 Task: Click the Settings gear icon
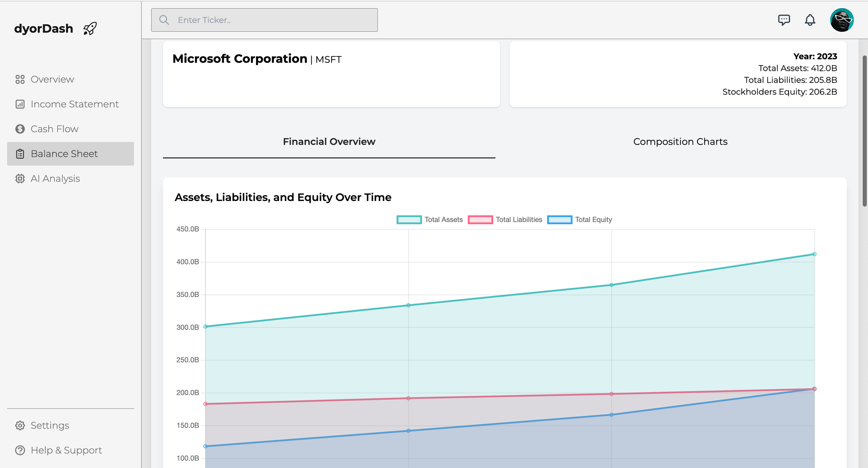[20, 425]
